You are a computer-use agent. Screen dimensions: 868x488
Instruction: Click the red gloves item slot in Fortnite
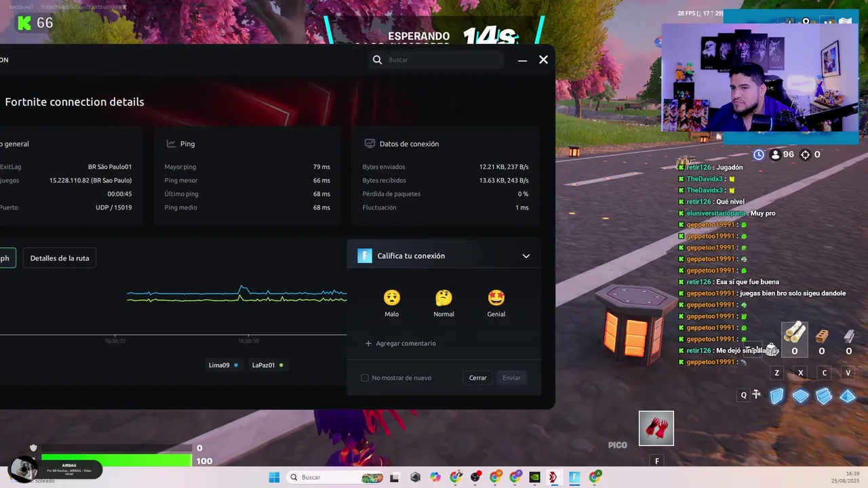point(656,428)
